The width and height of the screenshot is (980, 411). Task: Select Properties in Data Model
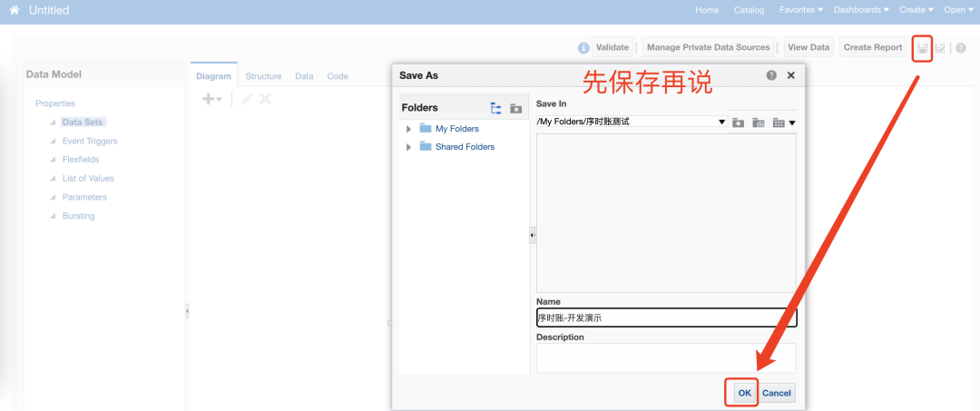(x=55, y=103)
